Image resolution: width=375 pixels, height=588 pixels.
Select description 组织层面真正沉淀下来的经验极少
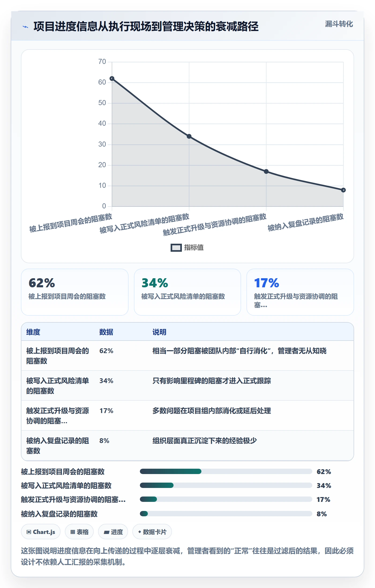(205, 441)
